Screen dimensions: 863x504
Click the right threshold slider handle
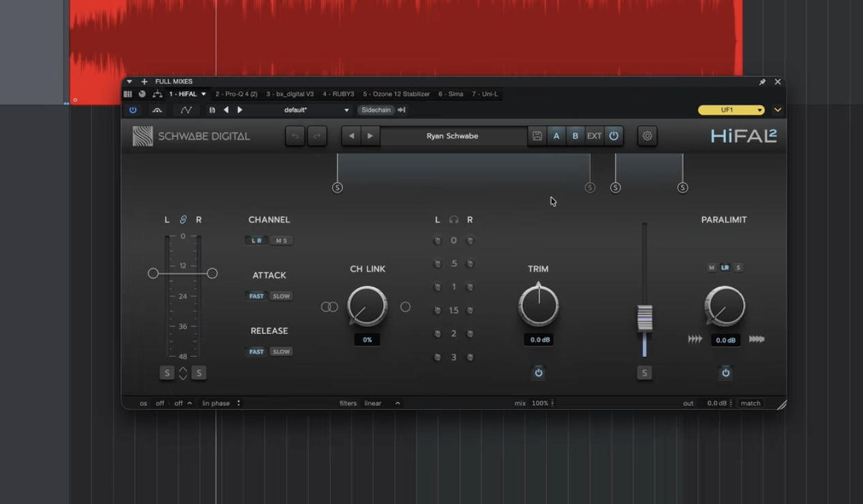[x=212, y=273]
